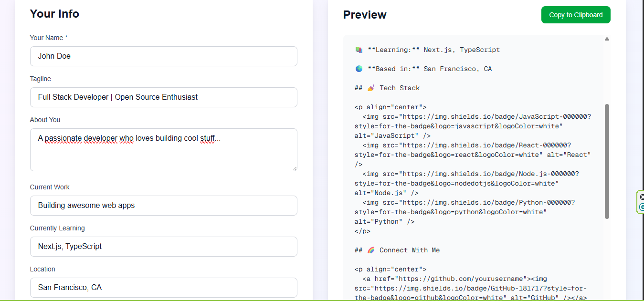Click the up arrow atop the preview scrollbar
The height and width of the screenshot is (301, 644).
tap(607, 39)
